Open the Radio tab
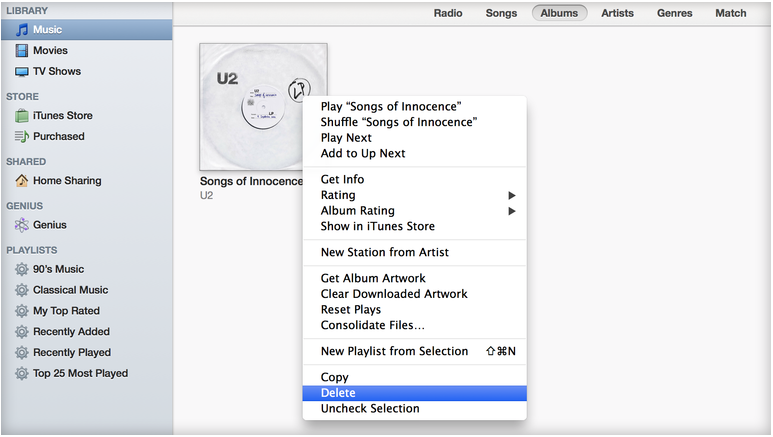 449,13
